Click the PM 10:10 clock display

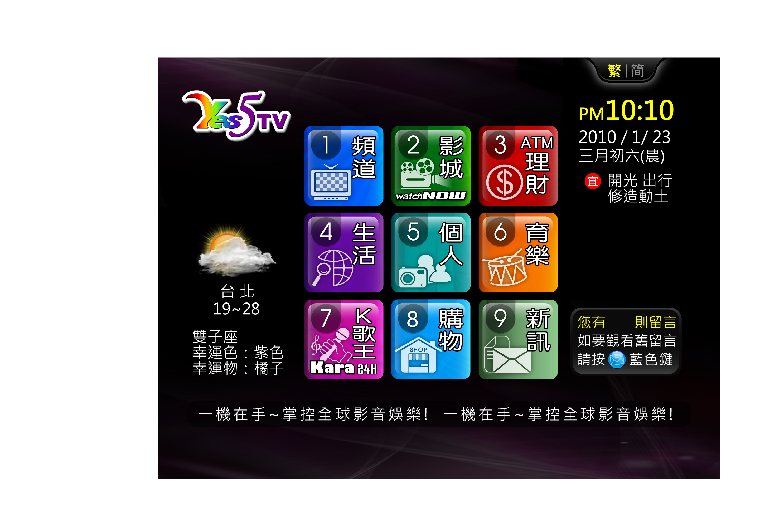coord(626,111)
